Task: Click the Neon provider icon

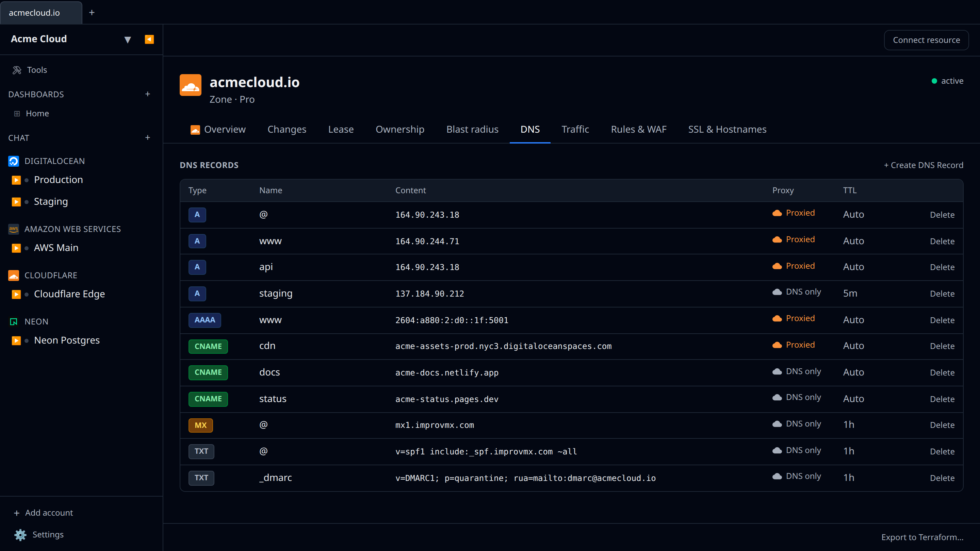Action: click(x=14, y=322)
